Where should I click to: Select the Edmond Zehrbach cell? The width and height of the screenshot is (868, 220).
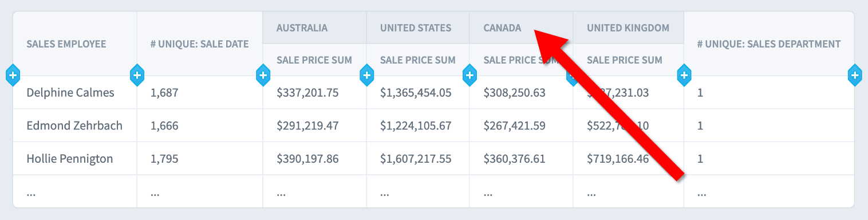pyautogui.click(x=74, y=125)
